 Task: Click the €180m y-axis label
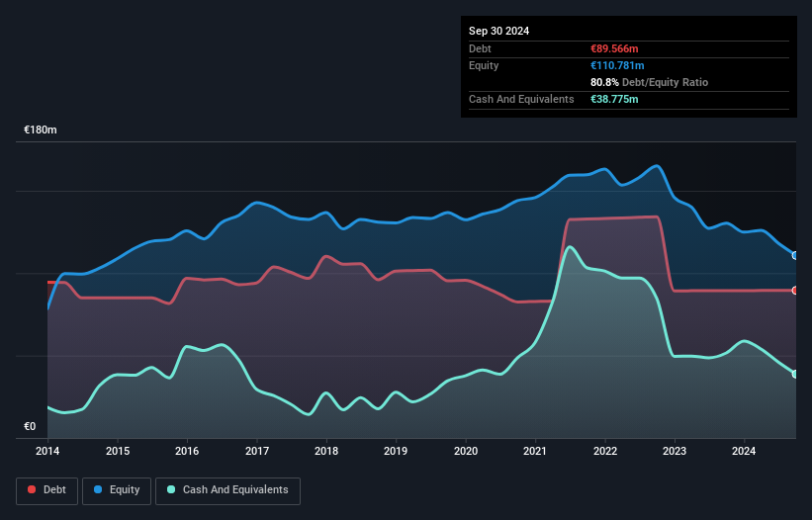[41, 130]
